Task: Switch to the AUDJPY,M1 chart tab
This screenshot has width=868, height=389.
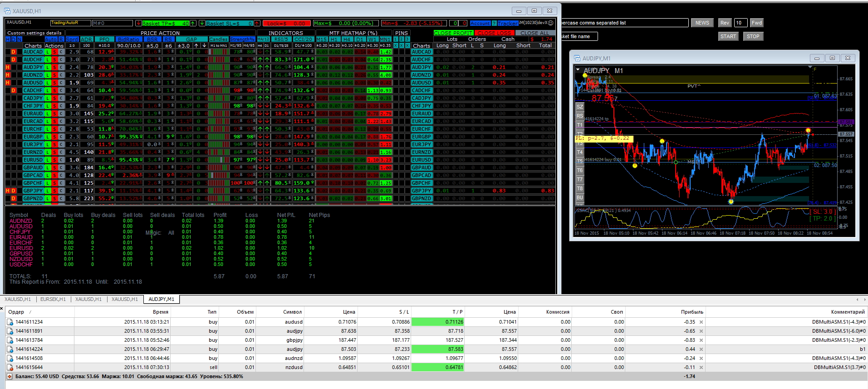Action: coord(161,300)
